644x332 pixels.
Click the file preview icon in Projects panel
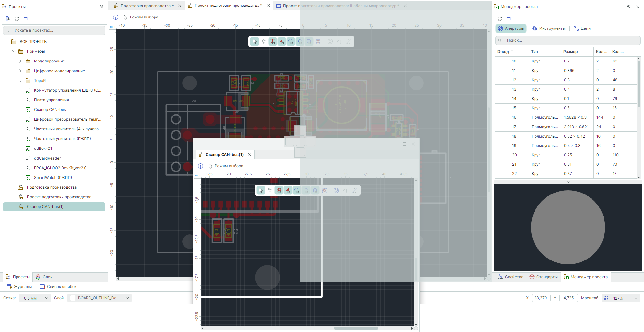(x=8, y=19)
